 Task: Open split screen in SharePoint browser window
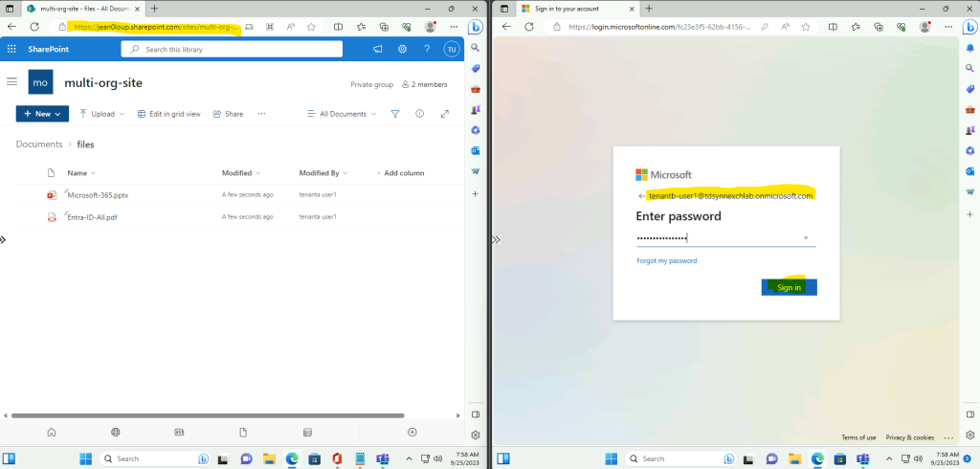(x=338, y=27)
